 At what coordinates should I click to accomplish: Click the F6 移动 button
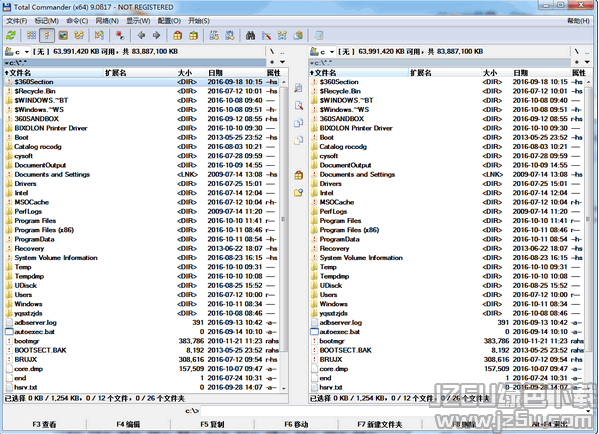tap(296, 424)
